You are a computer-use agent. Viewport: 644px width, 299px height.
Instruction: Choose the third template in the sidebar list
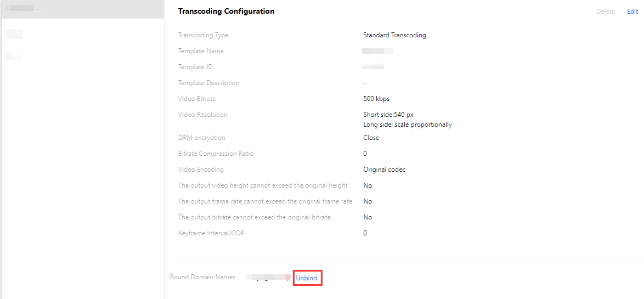[x=13, y=56]
